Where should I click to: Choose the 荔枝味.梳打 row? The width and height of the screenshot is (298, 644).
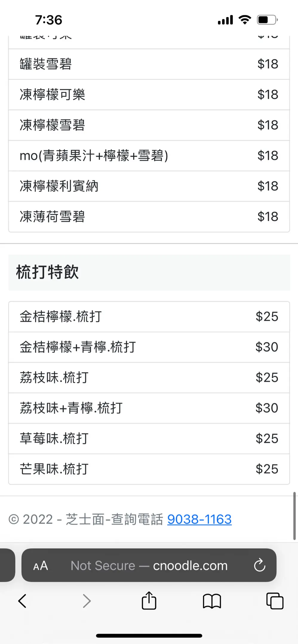coord(149,377)
